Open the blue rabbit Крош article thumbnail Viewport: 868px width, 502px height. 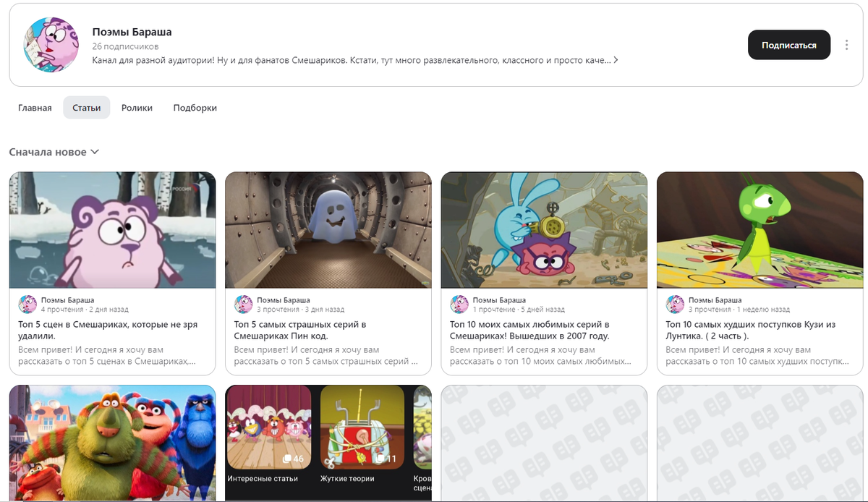(x=544, y=230)
